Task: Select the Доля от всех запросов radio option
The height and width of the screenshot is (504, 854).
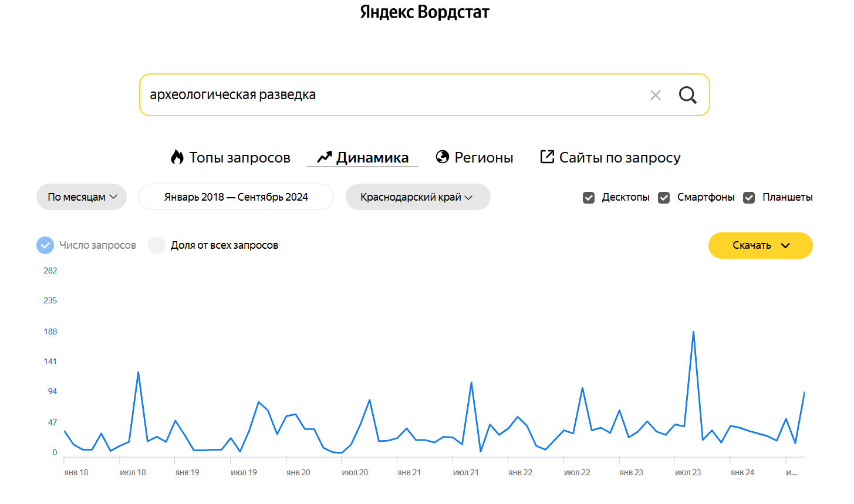Action: click(157, 245)
